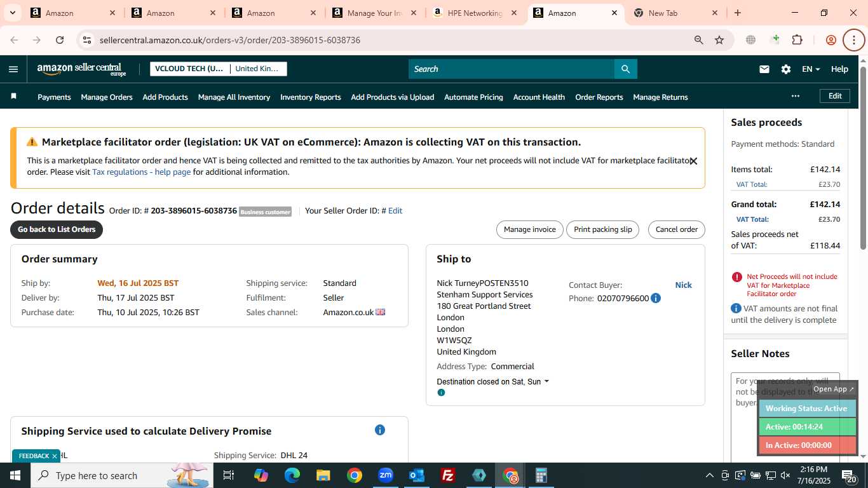The height and width of the screenshot is (488, 868).
Task: Click the Open App overlay button
Action: click(x=834, y=389)
